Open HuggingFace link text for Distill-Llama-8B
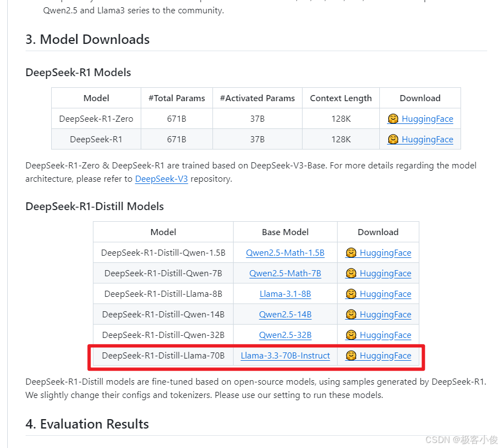Viewport: 500px width, 448px height. (385, 294)
